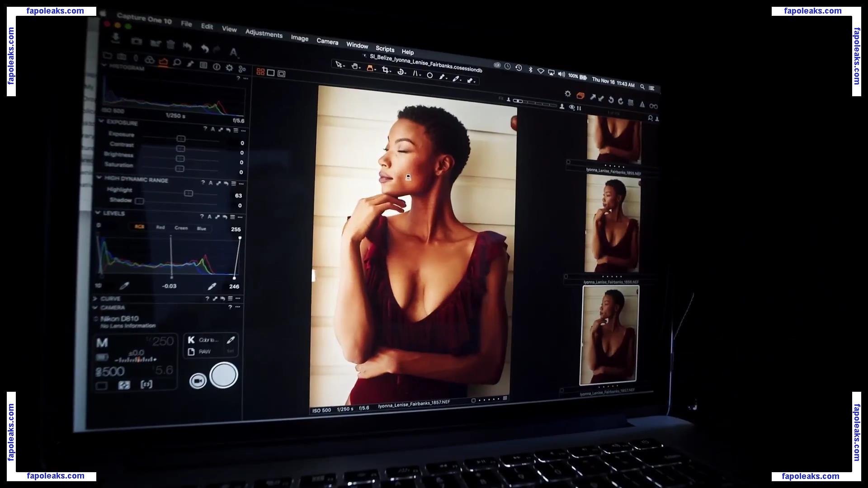This screenshot has height=488, width=868.
Task: Select the Rotate straighten tool
Action: pyautogui.click(x=401, y=72)
